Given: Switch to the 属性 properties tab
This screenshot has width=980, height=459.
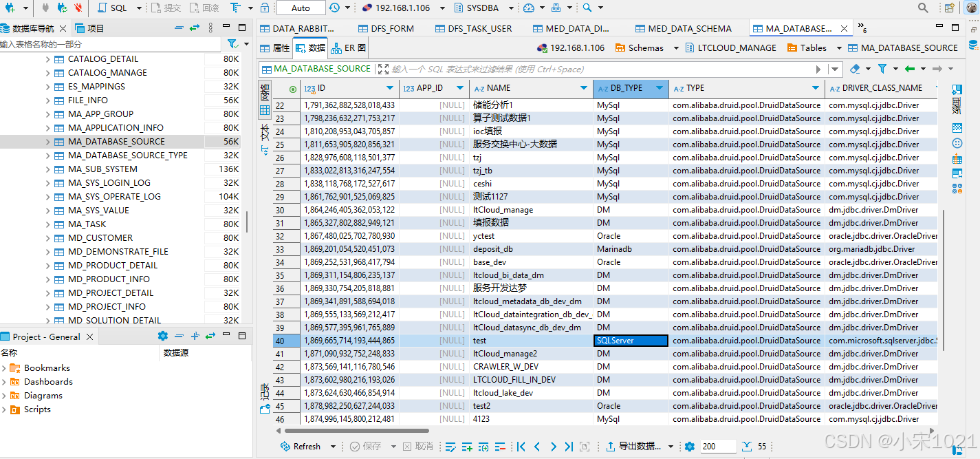Looking at the screenshot, I should coord(274,48).
